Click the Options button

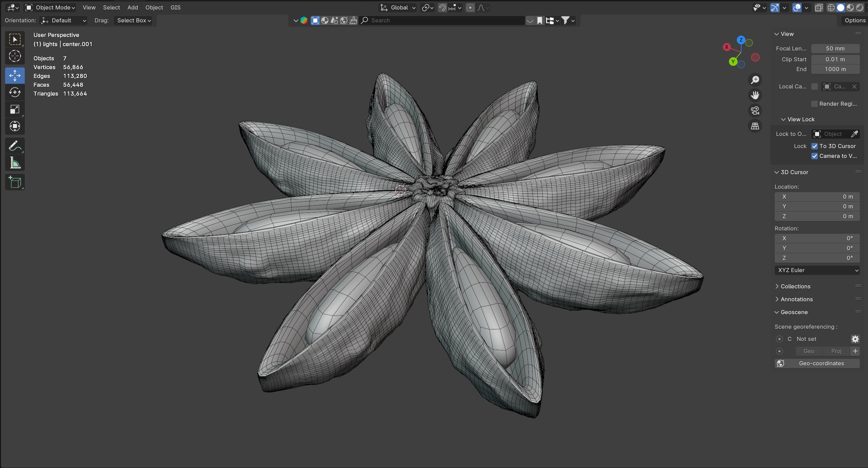point(854,20)
